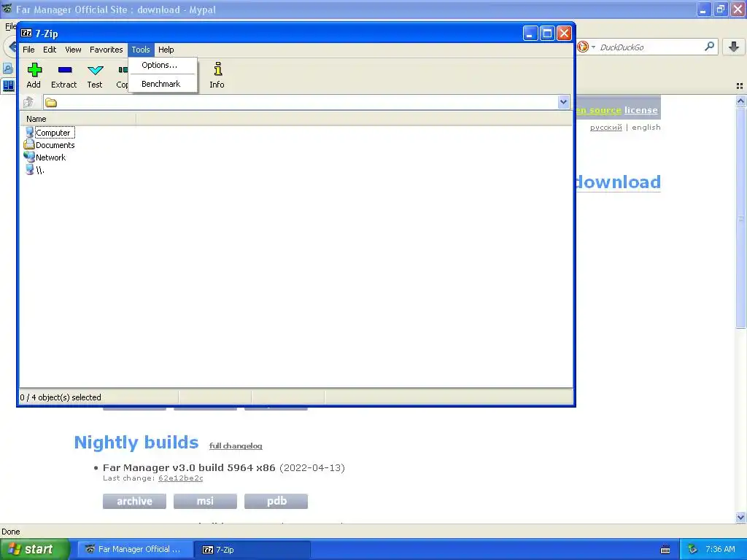Switch to Far Manager Official taskbar item
Image resolution: width=747 pixels, height=560 pixels.
coord(135,550)
